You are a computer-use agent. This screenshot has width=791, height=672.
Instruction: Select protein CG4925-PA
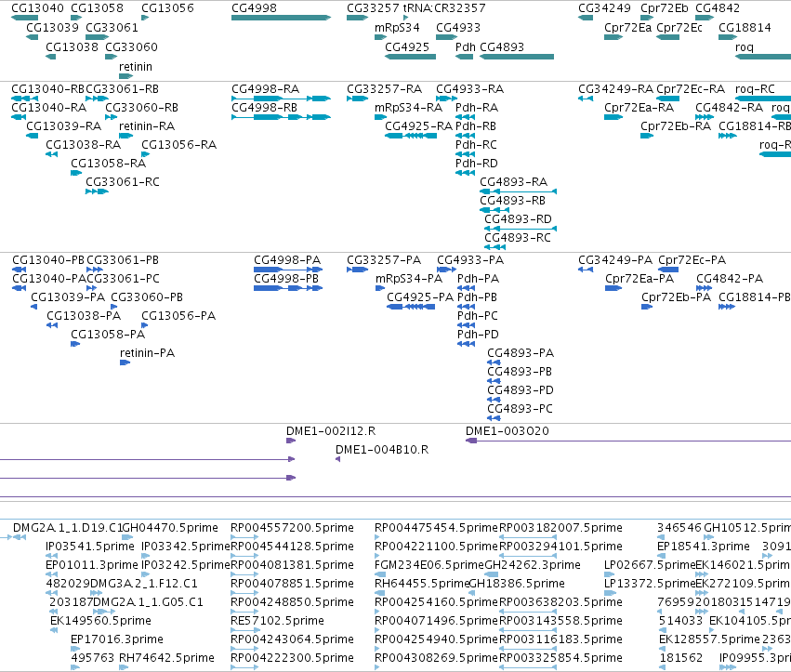click(x=411, y=307)
